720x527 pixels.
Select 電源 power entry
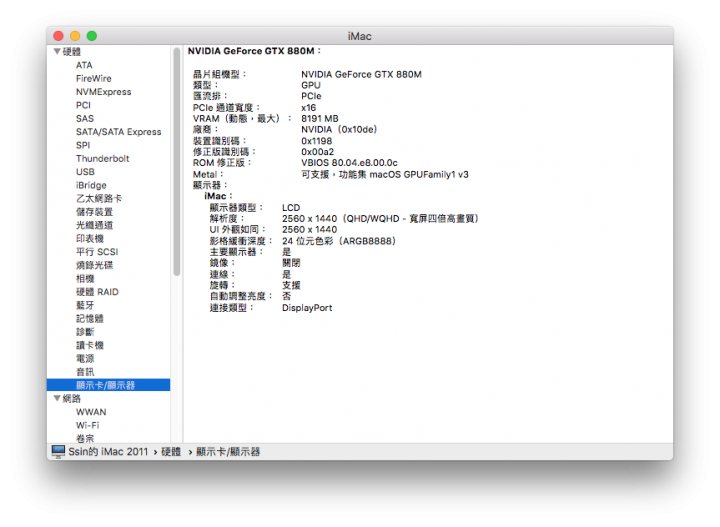pyautogui.click(x=85, y=358)
